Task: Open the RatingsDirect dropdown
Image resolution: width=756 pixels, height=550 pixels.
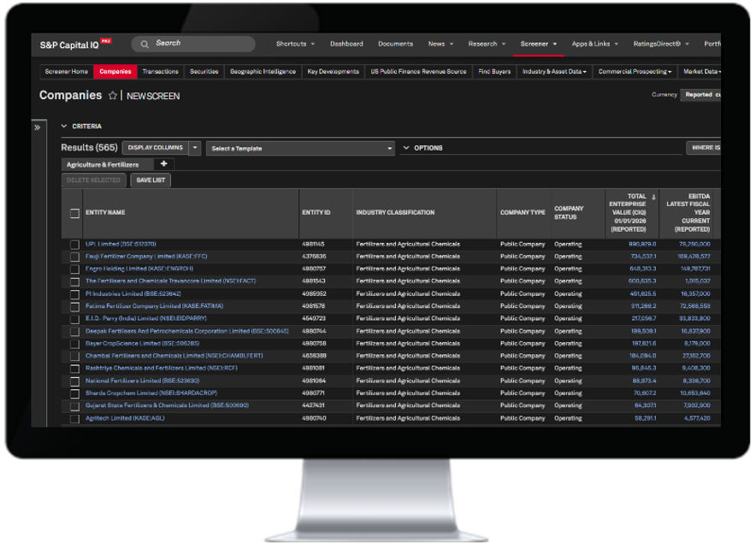Action: click(x=661, y=44)
